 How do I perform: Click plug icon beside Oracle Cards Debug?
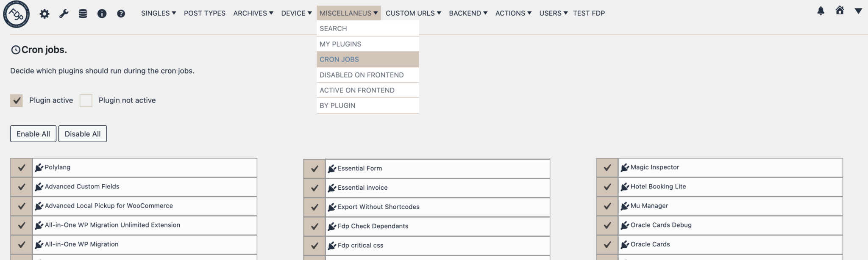625,225
